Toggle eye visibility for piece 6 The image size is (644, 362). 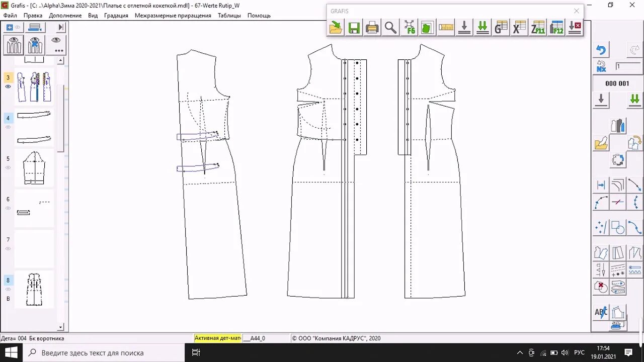[x=8, y=208]
